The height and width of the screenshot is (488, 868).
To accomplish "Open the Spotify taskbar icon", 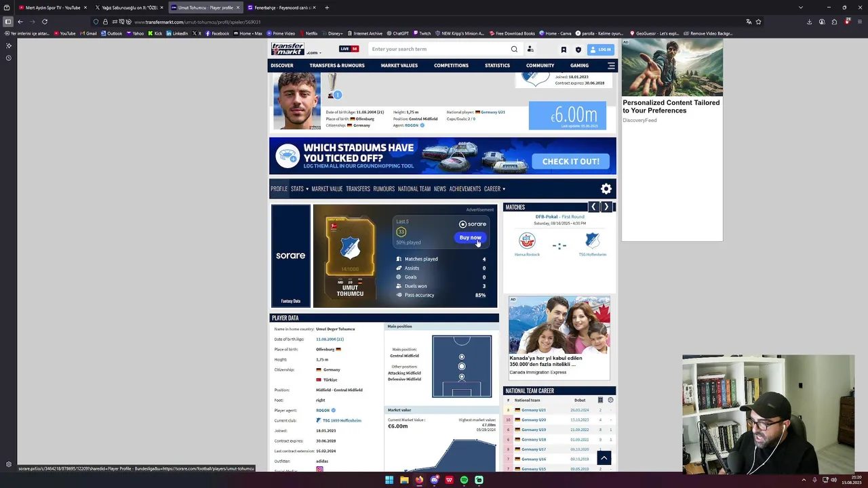I will 464,480.
